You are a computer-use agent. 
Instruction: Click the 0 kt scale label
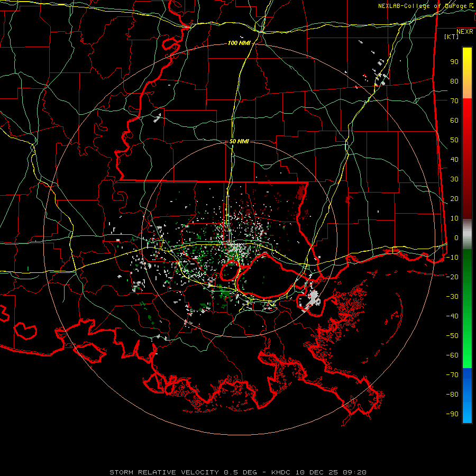coord(456,238)
